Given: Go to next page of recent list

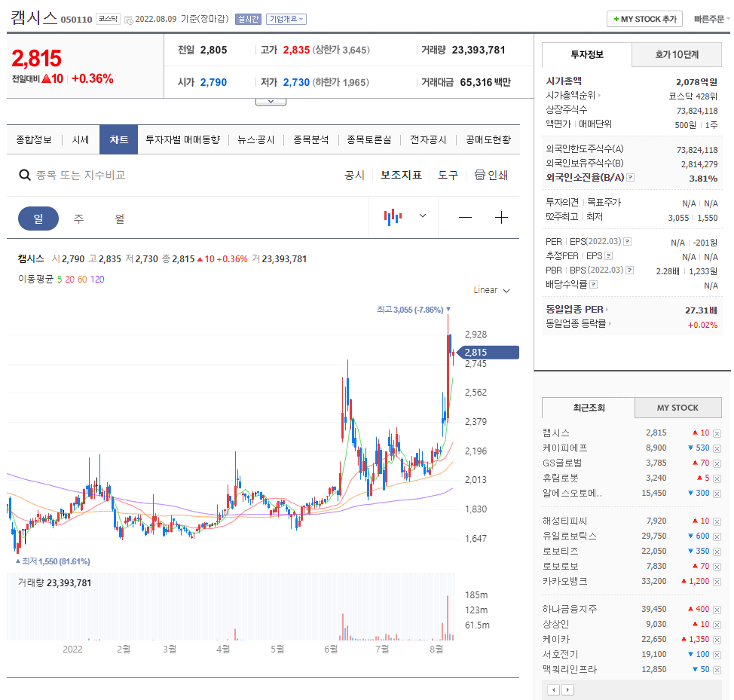Looking at the screenshot, I should point(567,689).
